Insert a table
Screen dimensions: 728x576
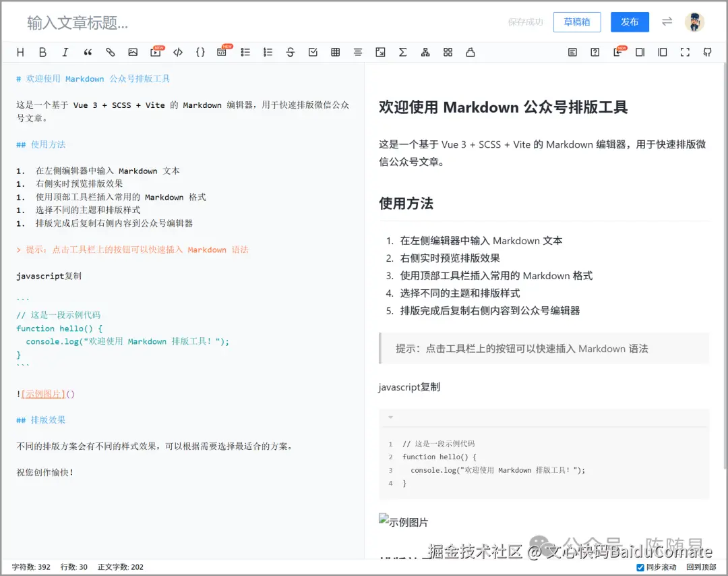336,53
